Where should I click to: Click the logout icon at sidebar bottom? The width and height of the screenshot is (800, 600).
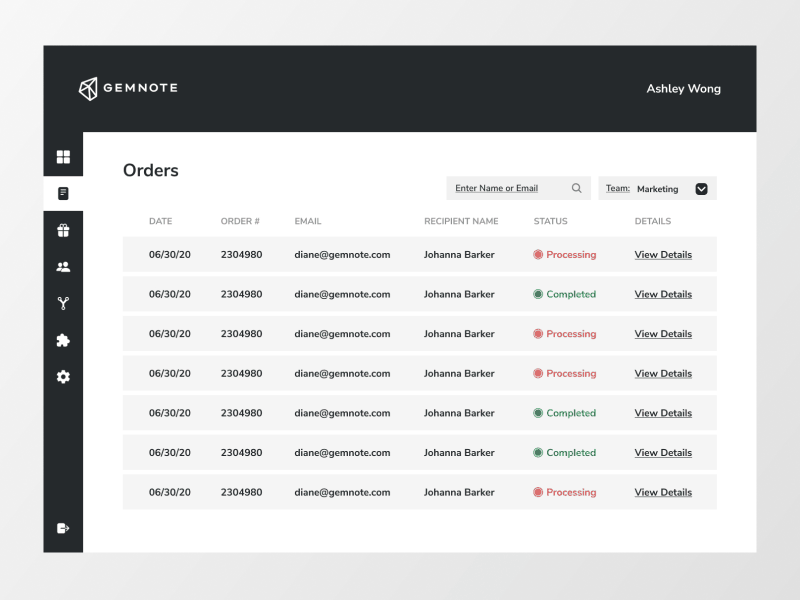click(63, 530)
